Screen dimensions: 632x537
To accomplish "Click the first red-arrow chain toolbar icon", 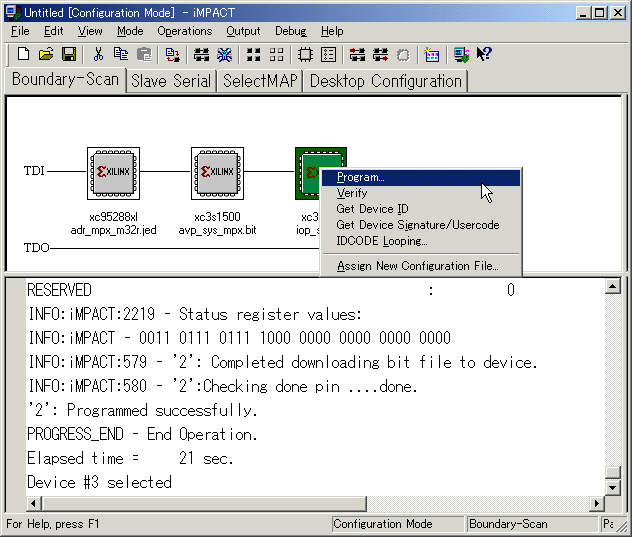I will click(x=357, y=54).
